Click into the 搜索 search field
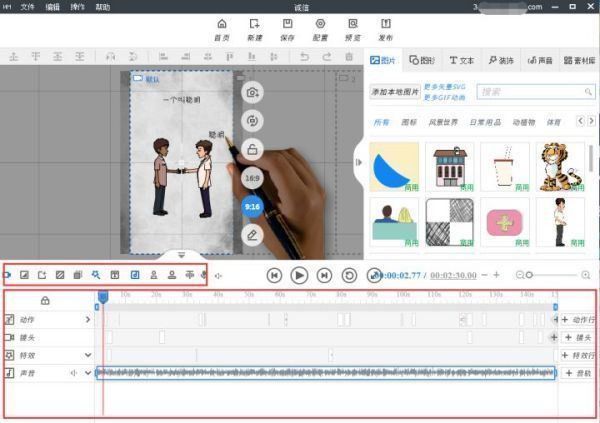600x423 pixels. pyautogui.click(x=536, y=92)
